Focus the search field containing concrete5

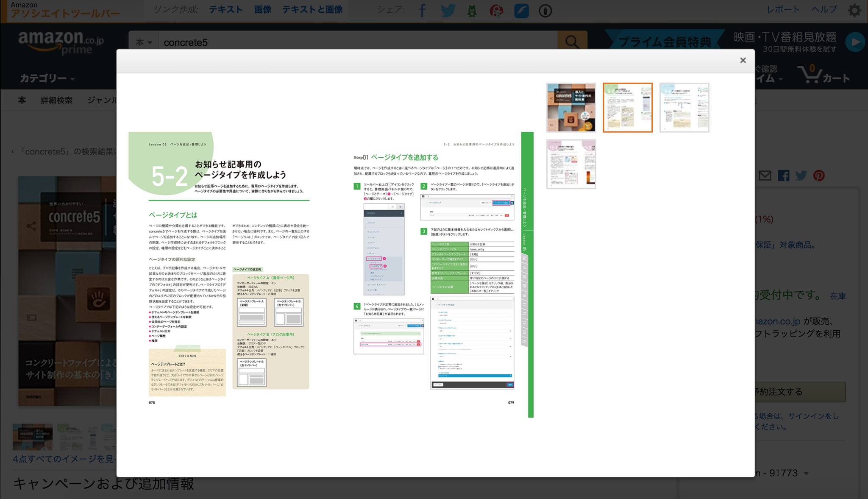click(x=358, y=42)
